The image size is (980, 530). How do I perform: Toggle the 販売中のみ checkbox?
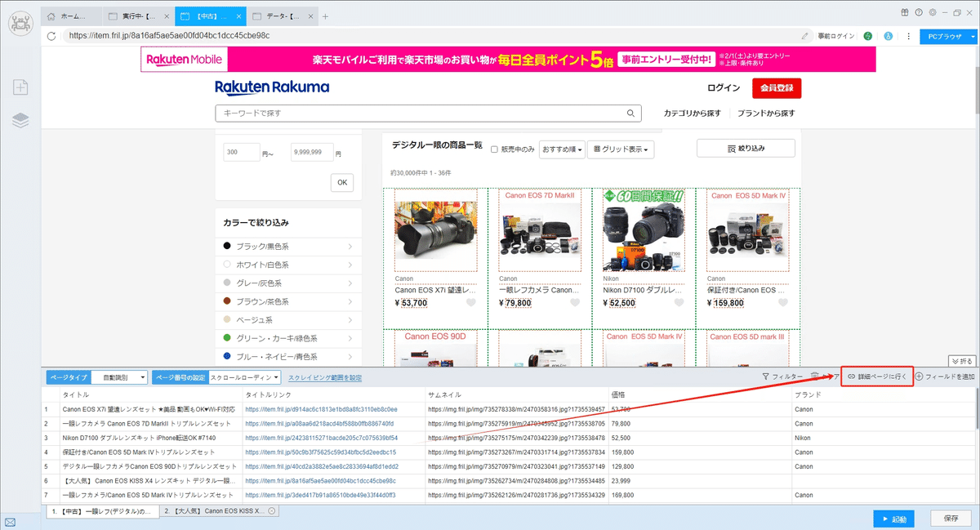pyautogui.click(x=494, y=149)
